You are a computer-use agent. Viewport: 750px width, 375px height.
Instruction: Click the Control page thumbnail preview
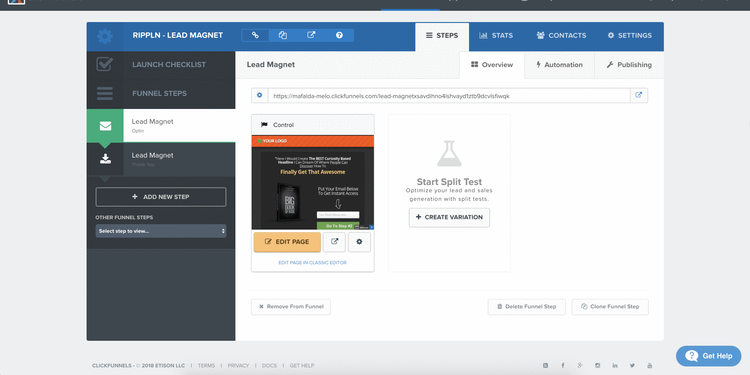click(313, 182)
